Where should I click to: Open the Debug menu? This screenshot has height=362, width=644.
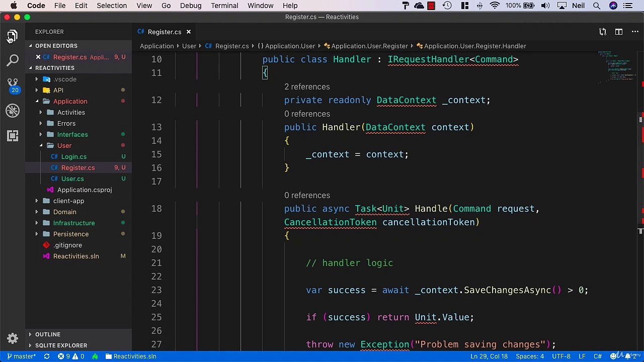(x=191, y=6)
